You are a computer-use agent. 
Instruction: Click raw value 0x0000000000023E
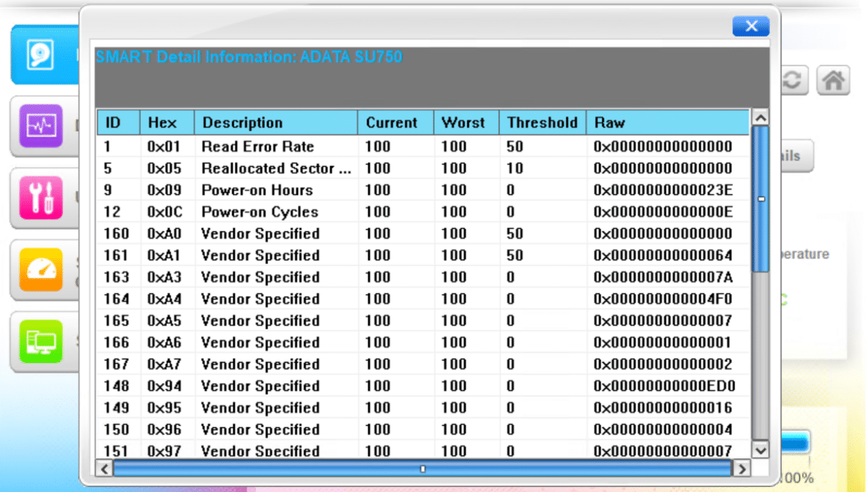pyautogui.click(x=662, y=191)
